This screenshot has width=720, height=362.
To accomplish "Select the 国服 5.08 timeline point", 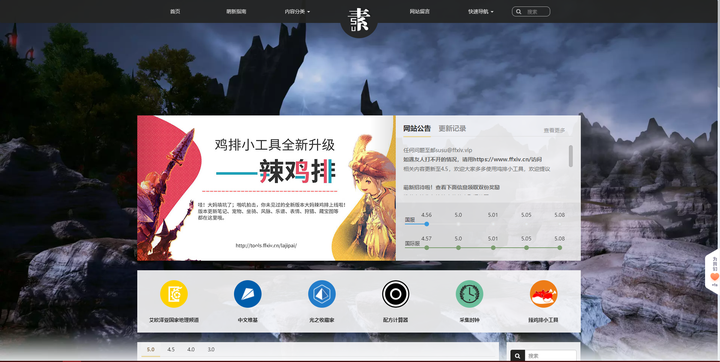I will coord(559,224).
